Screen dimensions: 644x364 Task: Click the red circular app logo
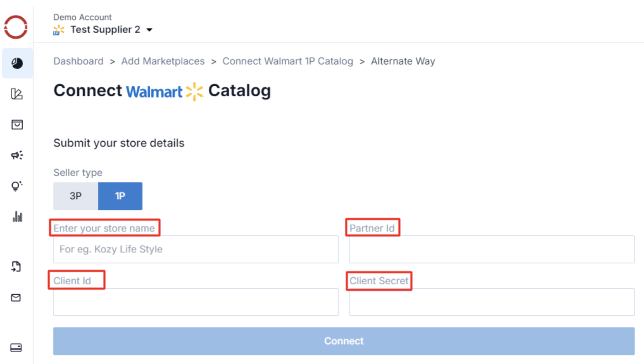(16, 27)
